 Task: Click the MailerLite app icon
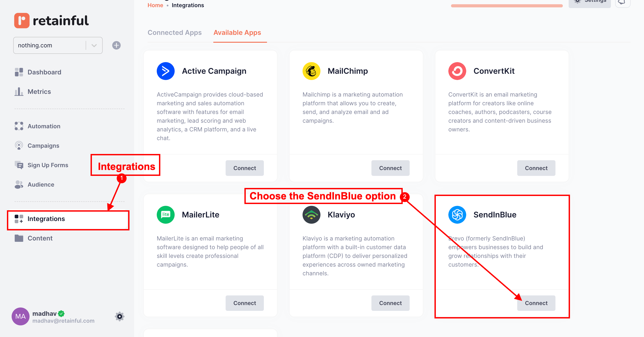click(x=165, y=215)
